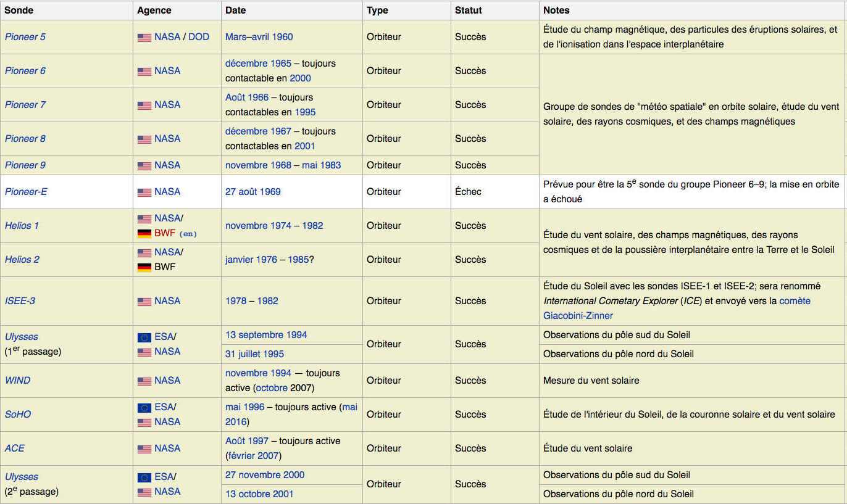Open the Mars–avril 1960 date link
The image size is (847, 504).
[259, 37]
